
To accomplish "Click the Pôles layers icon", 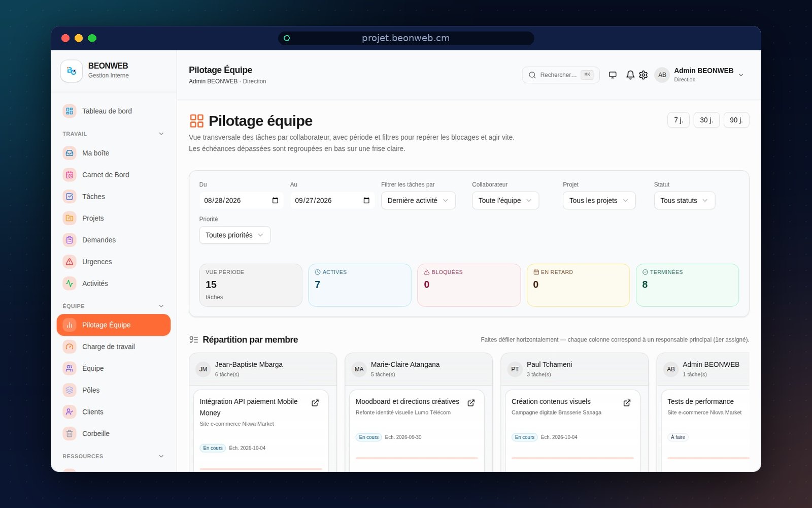I will pyautogui.click(x=70, y=390).
